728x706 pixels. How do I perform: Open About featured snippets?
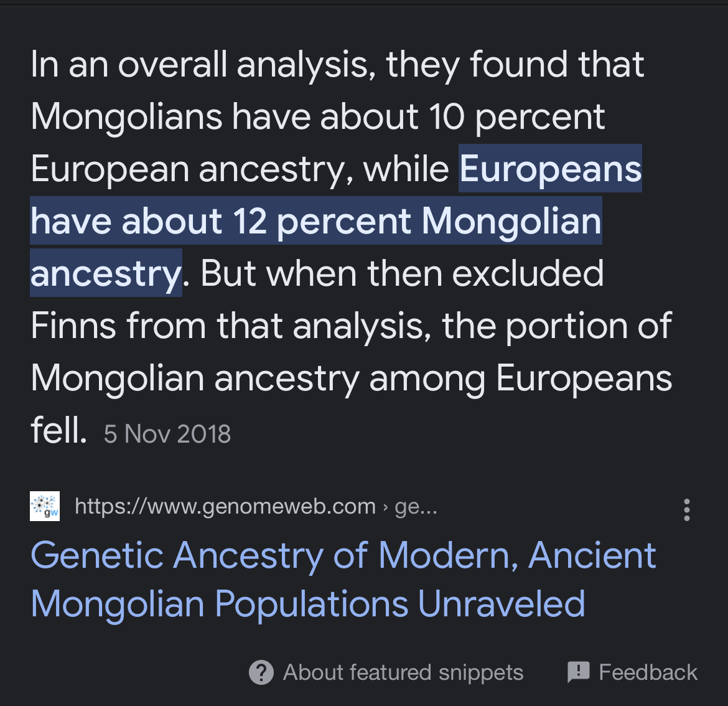pos(403,672)
